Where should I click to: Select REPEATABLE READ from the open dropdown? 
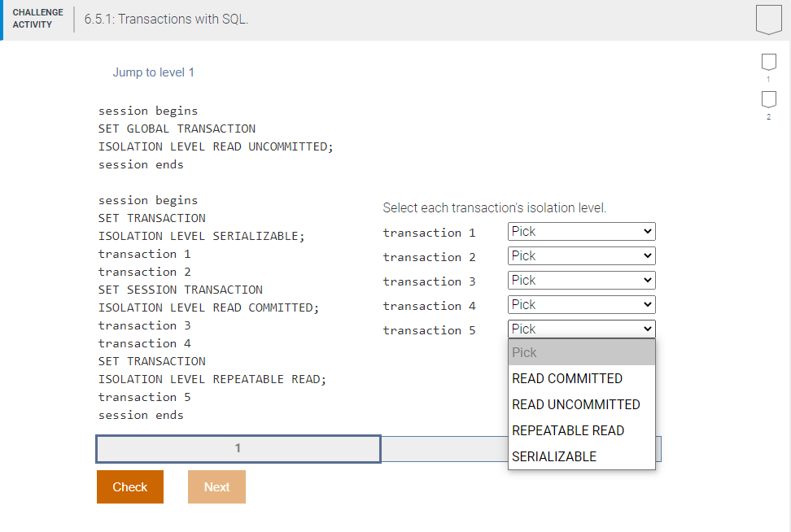click(566, 430)
